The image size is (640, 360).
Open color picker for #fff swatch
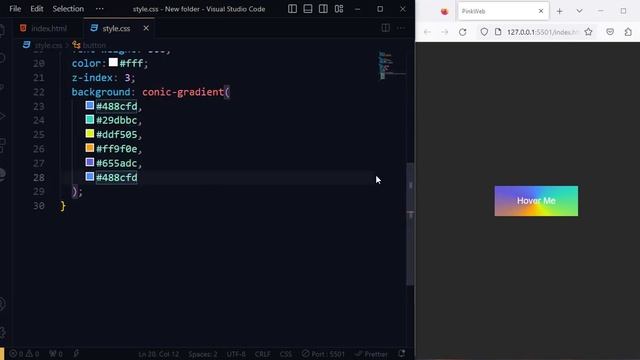click(113, 62)
